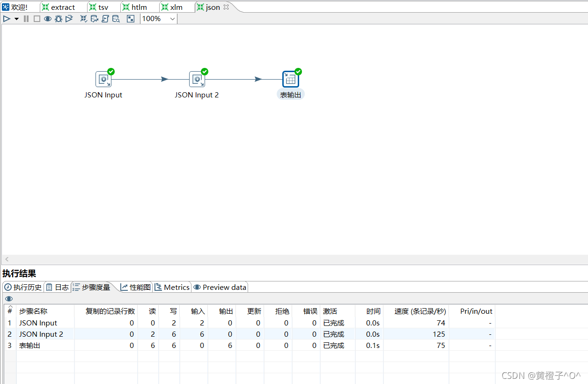Select the JSON Input 2 step icon
This screenshot has height=384, width=588.
tap(197, 79)
